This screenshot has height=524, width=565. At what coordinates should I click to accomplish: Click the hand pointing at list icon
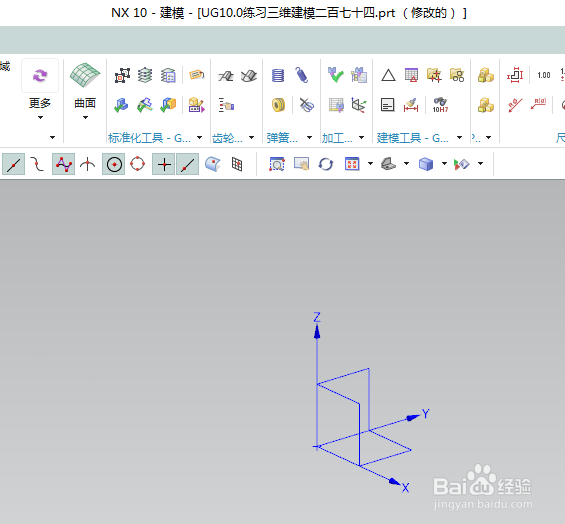pos(226,105)
